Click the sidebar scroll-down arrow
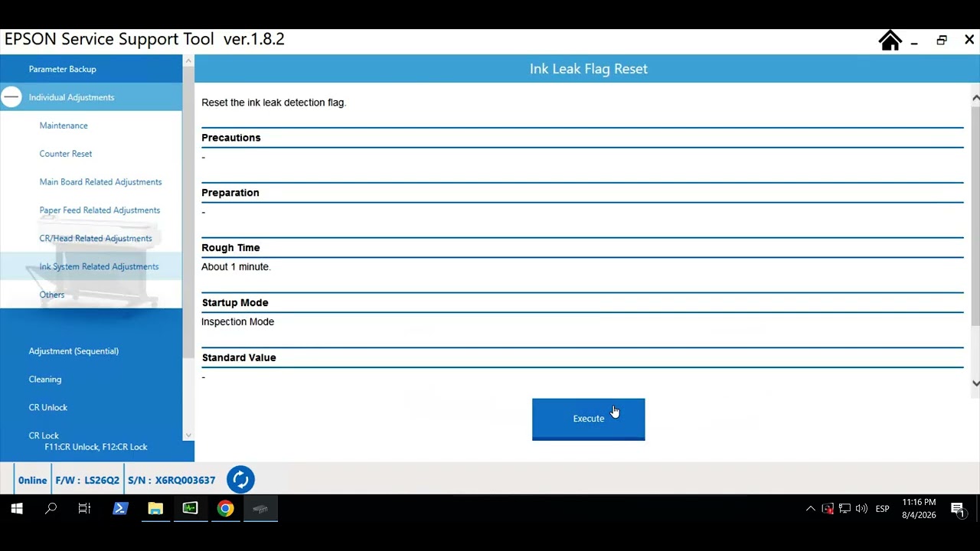 coord(188,435)
